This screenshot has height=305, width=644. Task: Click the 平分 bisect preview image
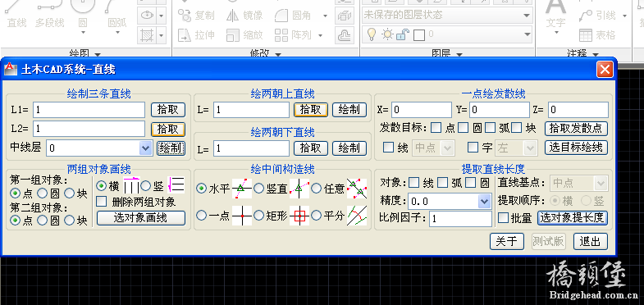pos(357,216)
